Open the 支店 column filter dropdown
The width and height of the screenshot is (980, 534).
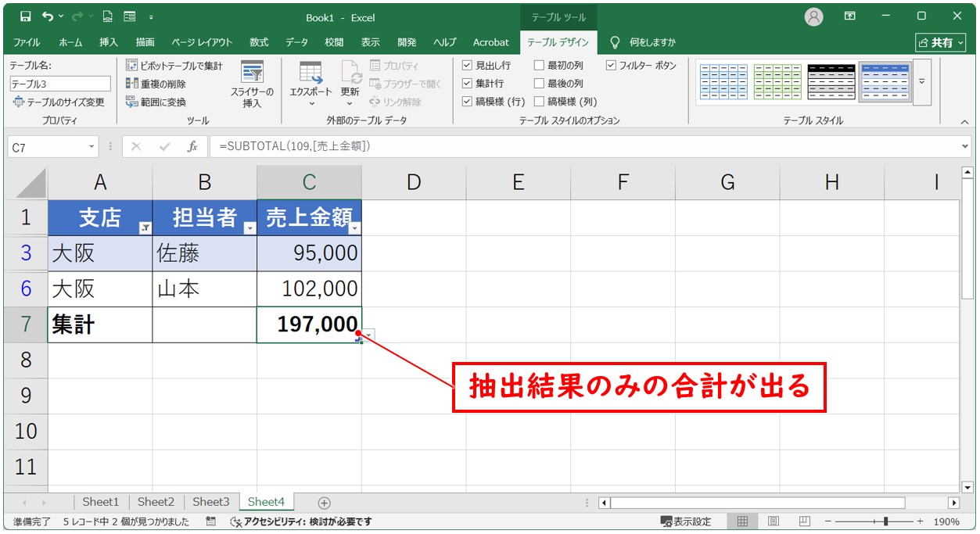[x=145, y=228]
